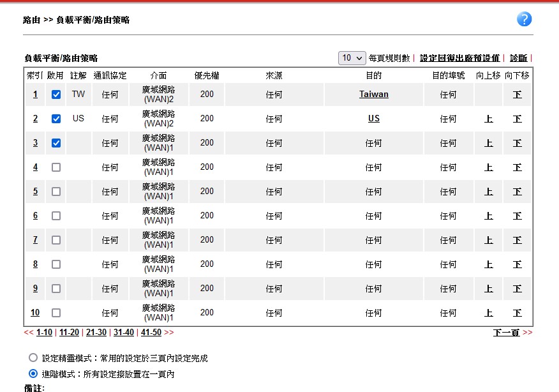Open the Taiwan destination link
This screenshot has height=392, width=559.
pos(373,94)
